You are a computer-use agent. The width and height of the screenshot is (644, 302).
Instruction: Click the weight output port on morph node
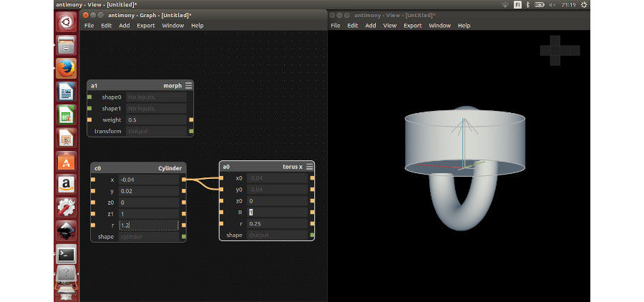191,120
